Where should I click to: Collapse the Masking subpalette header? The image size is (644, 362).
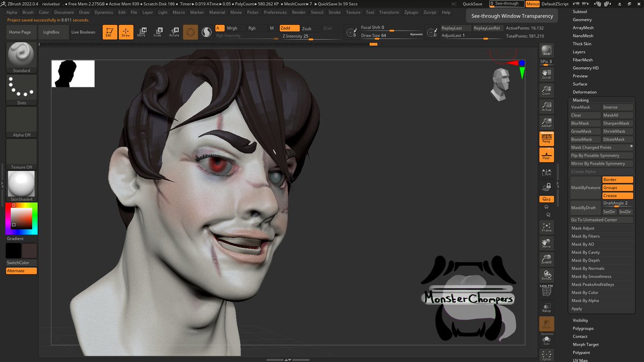[x=581, y=100]
